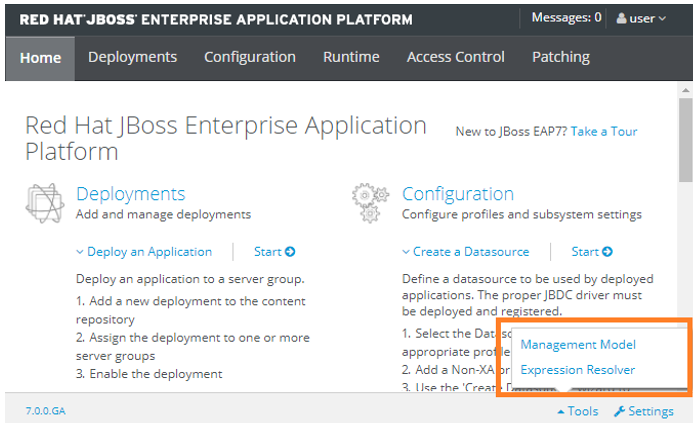Screen dimensions: 693x423
Task: Open Settings in the footer
Action: pyautogui.click(x=644, y=411)
